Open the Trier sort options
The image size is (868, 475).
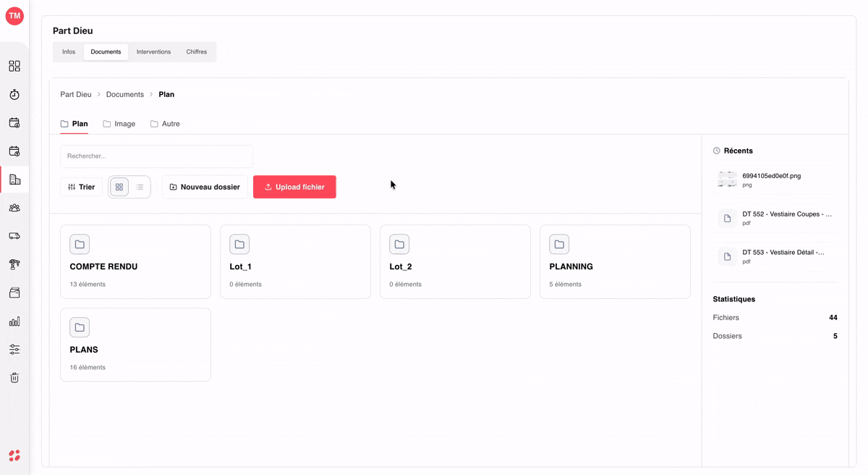81,187
